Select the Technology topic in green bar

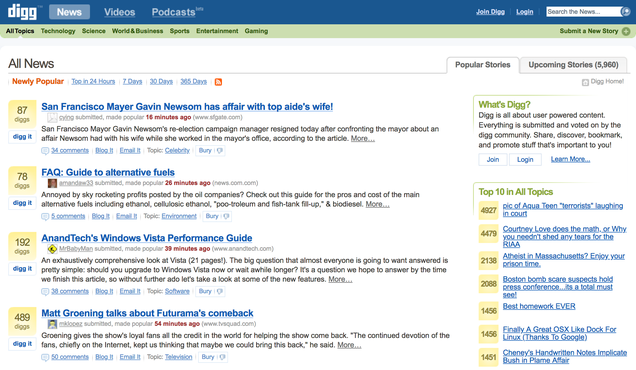coord(58,31)
